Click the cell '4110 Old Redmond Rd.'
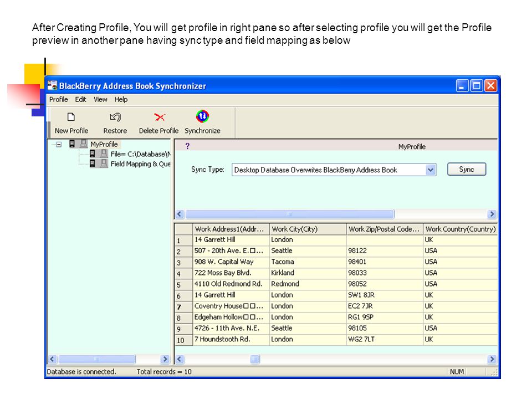Viewport: 532px width, 399px height. [231, 284]
